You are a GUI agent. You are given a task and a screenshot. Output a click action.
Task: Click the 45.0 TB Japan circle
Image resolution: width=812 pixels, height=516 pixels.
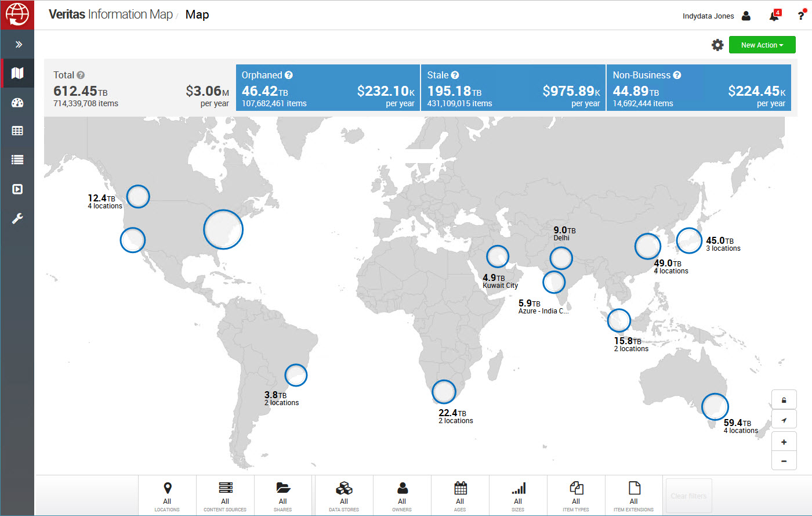pos(689,240)
